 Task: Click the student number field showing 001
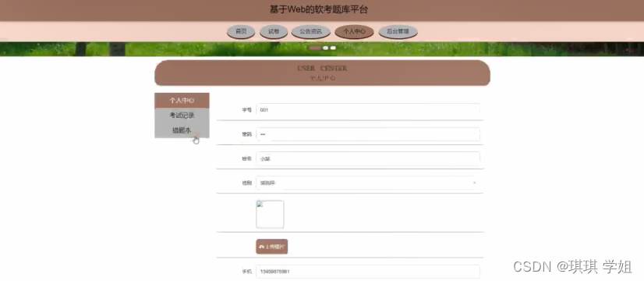point(368,110)
